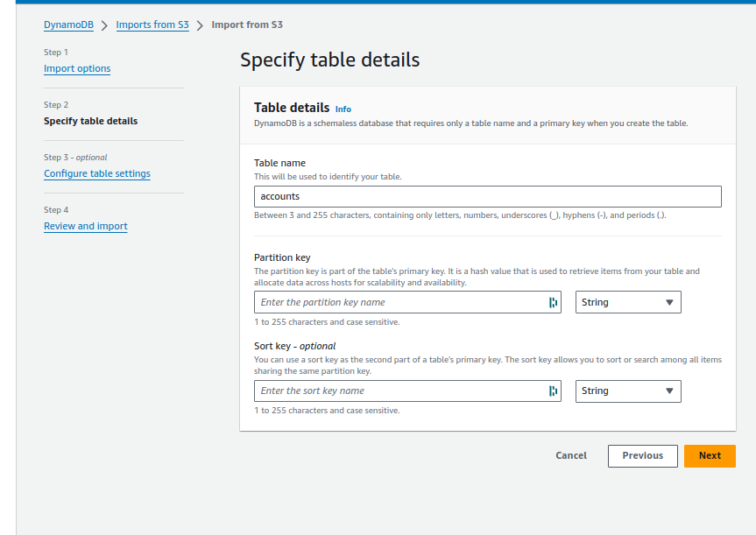Screen dimensions: 756x535
Task: Open the Imports from S3 breadcrumb link
Action: [x=152, y=25]
